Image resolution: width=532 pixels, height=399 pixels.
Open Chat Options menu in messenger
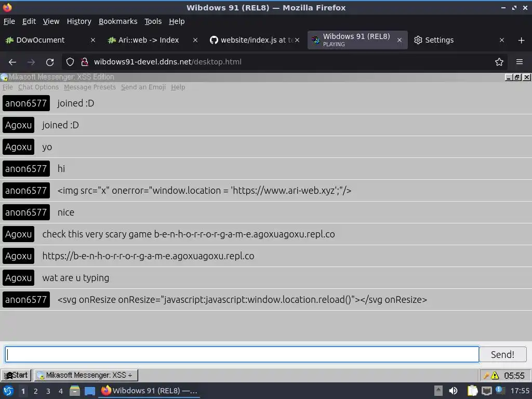(x=38, y=87)
